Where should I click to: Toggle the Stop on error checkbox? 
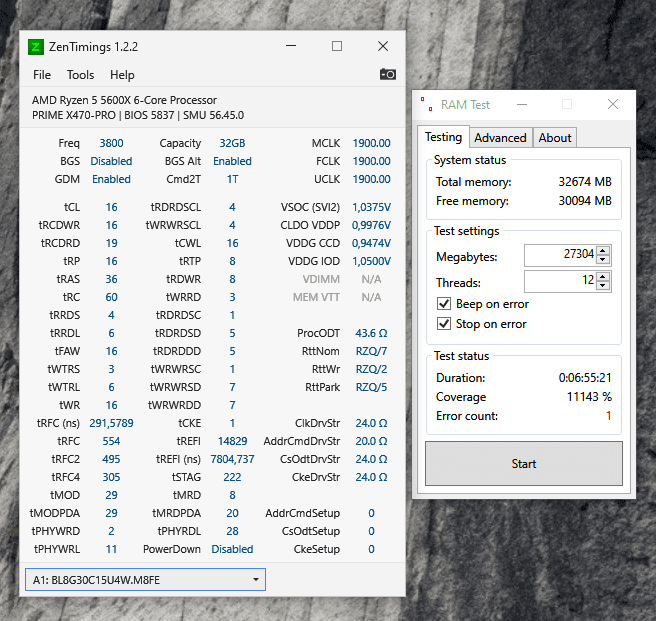[x=444, y=323]
